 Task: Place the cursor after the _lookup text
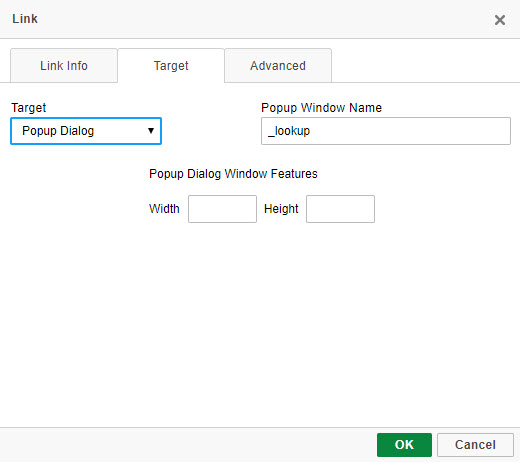coord(311,131)
